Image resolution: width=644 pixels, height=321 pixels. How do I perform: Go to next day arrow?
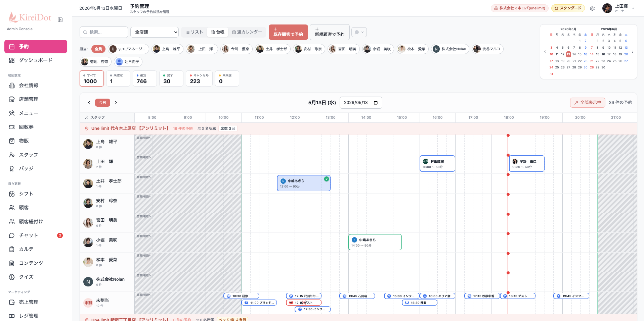[116, 103]
